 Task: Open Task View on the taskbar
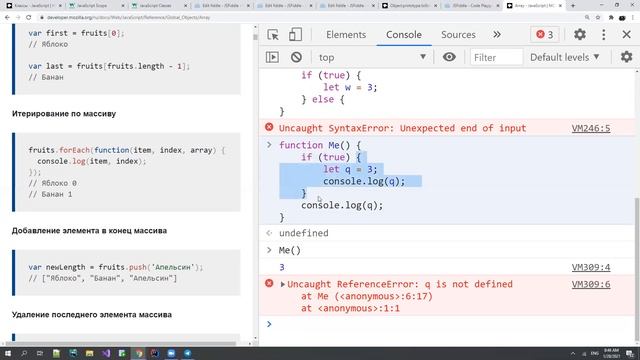pyautogui.click(x=40, y=353)
